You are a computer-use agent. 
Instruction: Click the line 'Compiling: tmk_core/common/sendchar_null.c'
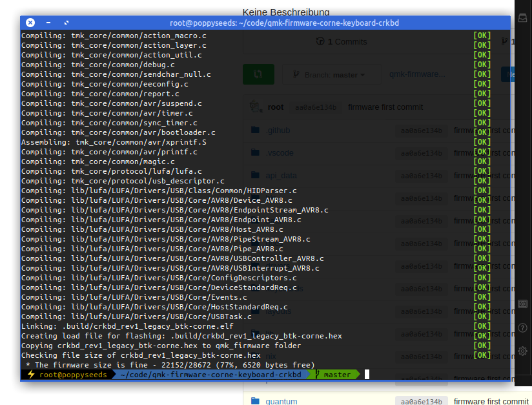coord(116,74)
